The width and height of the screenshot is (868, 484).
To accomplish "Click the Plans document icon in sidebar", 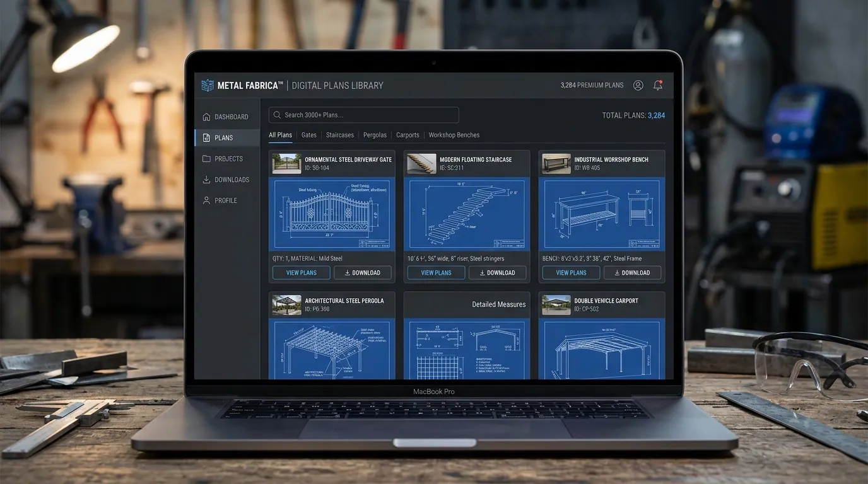I will tap(206, 137).
